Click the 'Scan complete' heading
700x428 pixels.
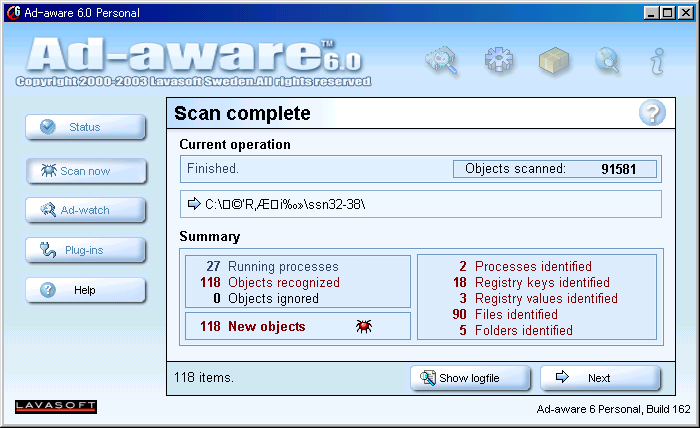pyautogui.click(x=242, y=113)
